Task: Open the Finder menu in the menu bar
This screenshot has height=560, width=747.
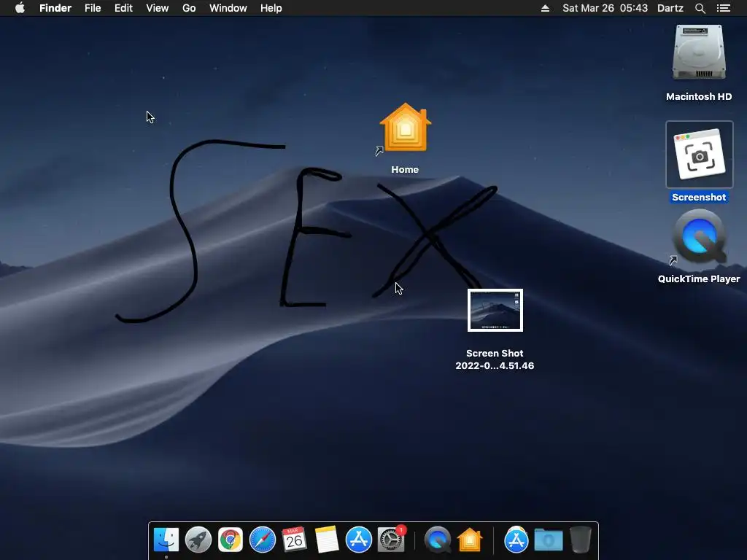Action: (55, 8)
